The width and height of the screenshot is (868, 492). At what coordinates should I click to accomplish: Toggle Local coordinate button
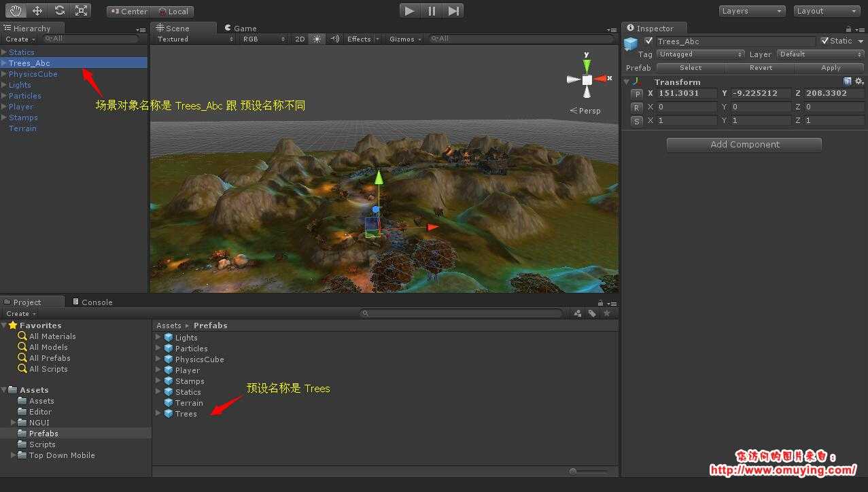click(173, 12)
